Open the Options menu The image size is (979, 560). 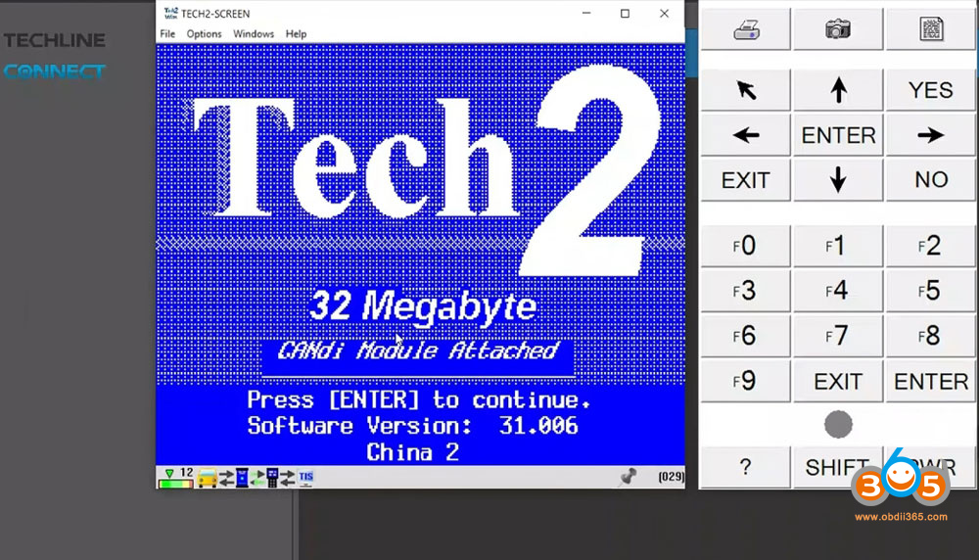coord(204,34)
